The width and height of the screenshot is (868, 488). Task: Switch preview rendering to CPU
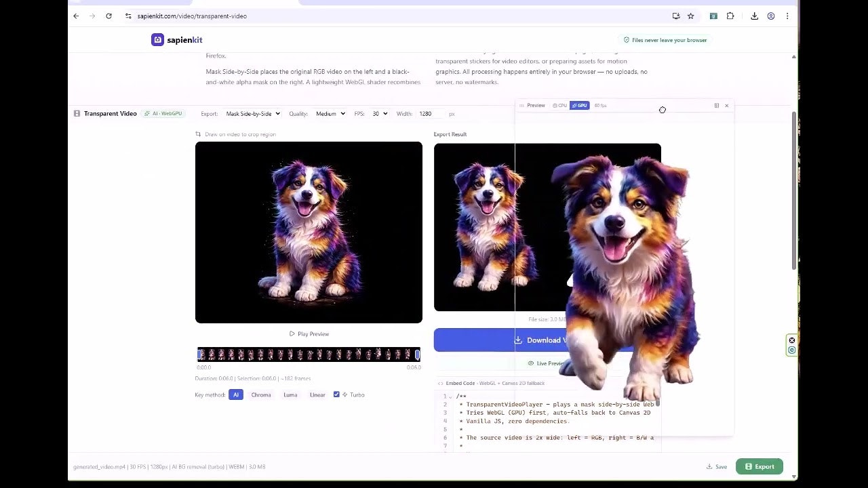(x=560, y=106)
